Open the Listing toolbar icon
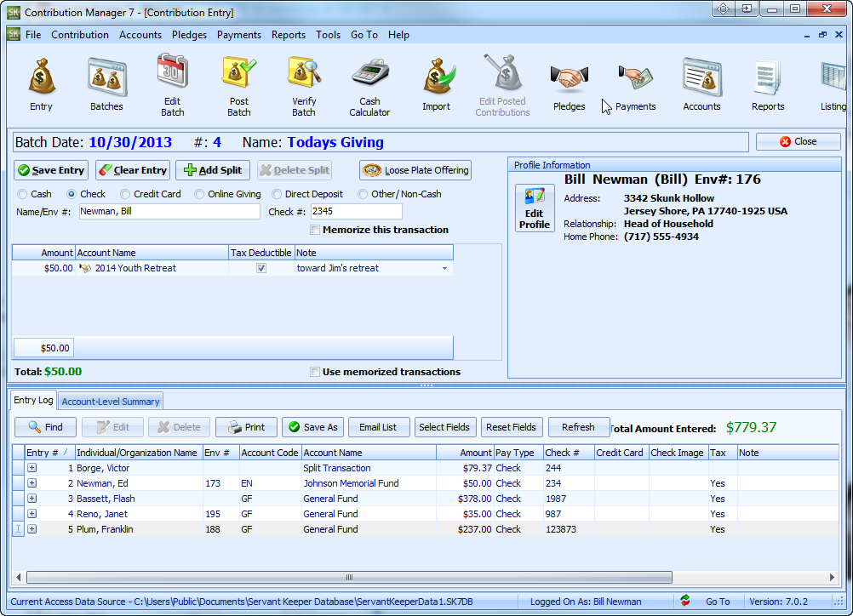The height and width of the screenshot is (616, 853). coord(833,77)
